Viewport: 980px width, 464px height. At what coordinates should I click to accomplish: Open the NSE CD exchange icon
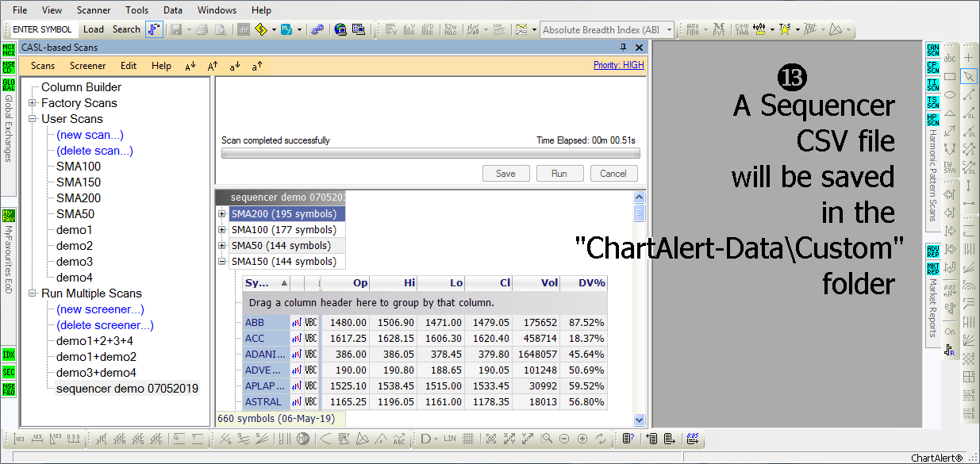tap(9, 66)
